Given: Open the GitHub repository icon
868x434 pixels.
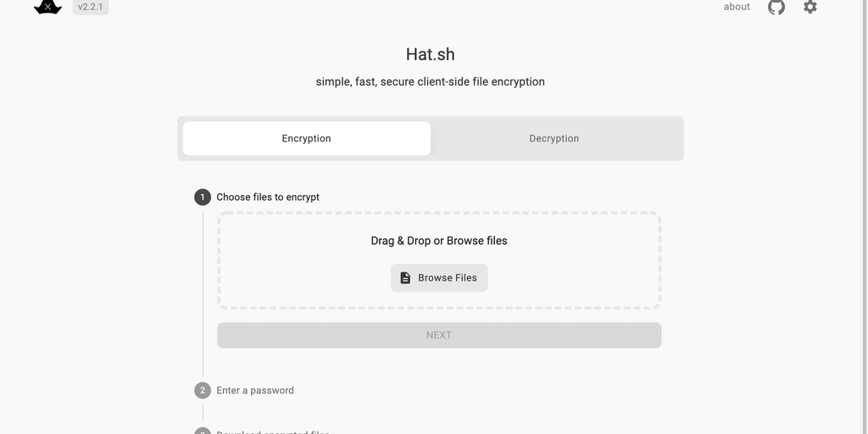Looking at the screenshot, I should click(776, 7).
